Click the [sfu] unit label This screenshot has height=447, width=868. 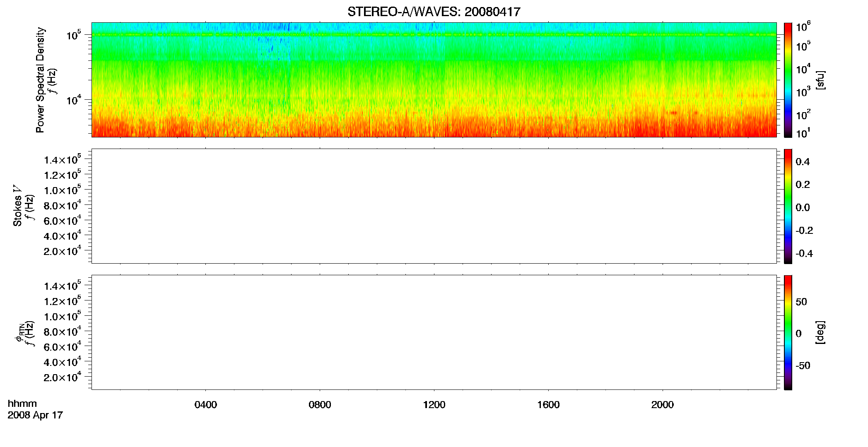tap(820, 80)
